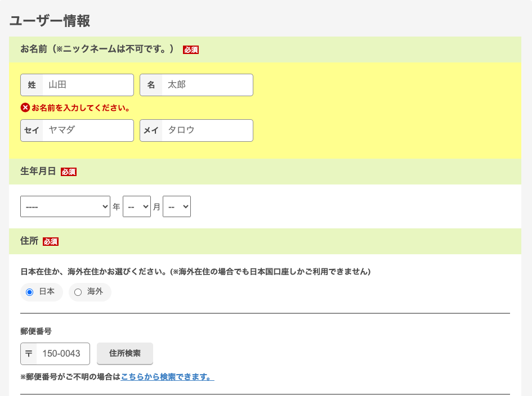Select the 海外 radio button

click(78, 292)
